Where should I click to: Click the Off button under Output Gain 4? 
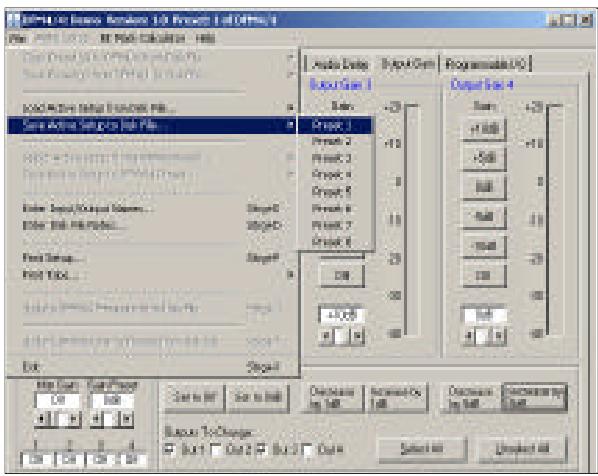coord(484,275)
